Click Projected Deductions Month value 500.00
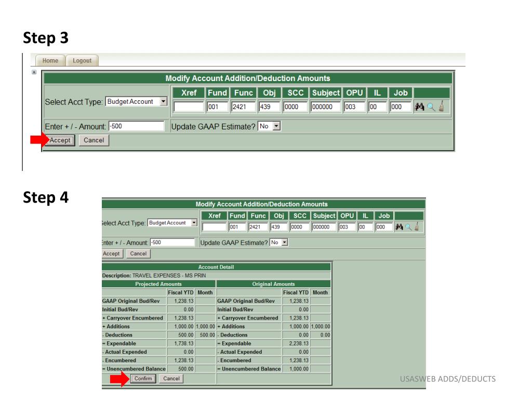Viewport: 532px width, 399px height. [207, 335]
